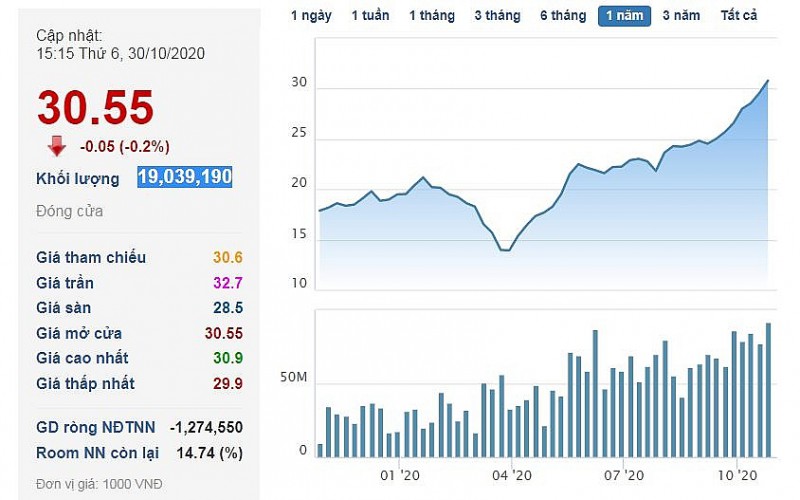Select the '6 tháng' time range

563,15
